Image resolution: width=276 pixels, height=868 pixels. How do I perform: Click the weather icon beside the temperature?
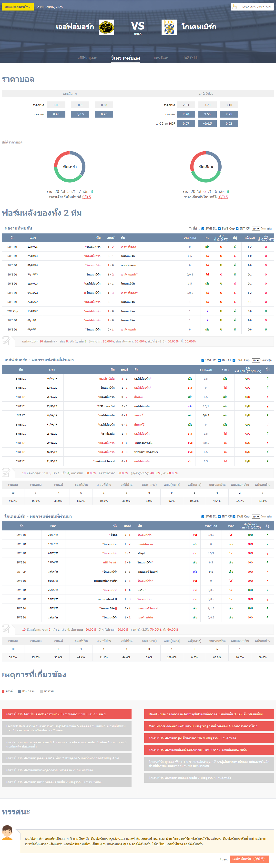tap(235, 7)
